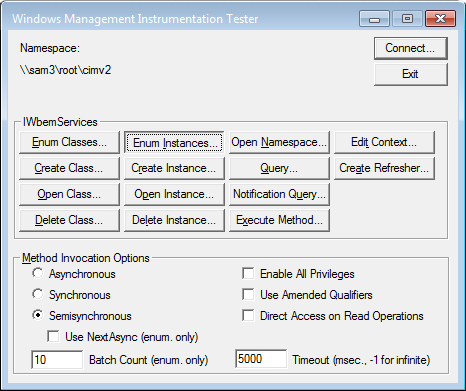Screen dimensions: 466x391
Task: Click Create Class... button
Action: (69, 168)
